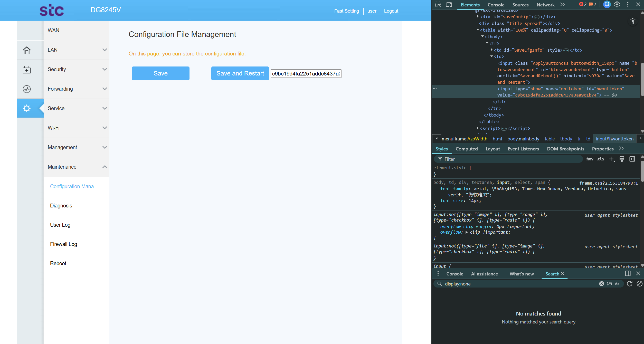644x344 pixels.
Task: Open the Network tab in DevTools
Action: coord(545,5)
